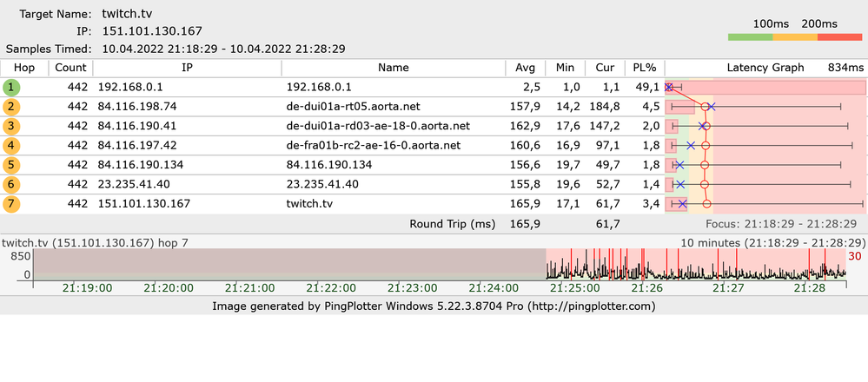
Task: Select IP 192.168.0.1 in hop 1
Action: (130, 88)
